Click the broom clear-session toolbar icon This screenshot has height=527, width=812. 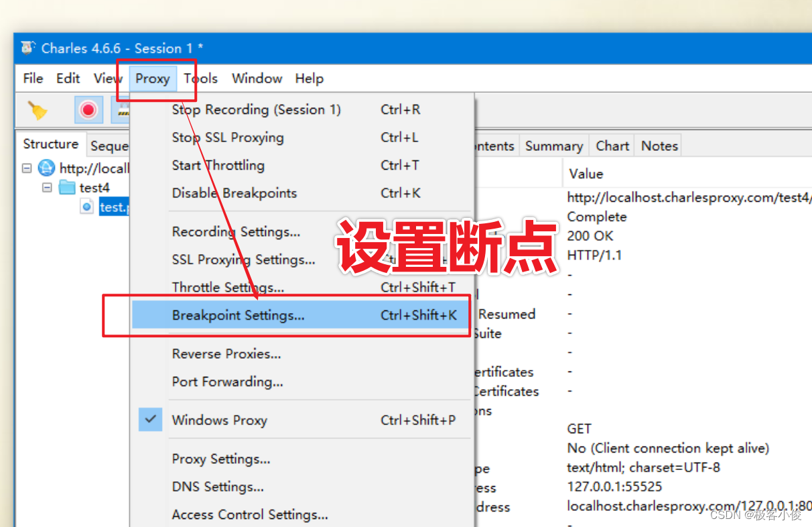[38, 110]
